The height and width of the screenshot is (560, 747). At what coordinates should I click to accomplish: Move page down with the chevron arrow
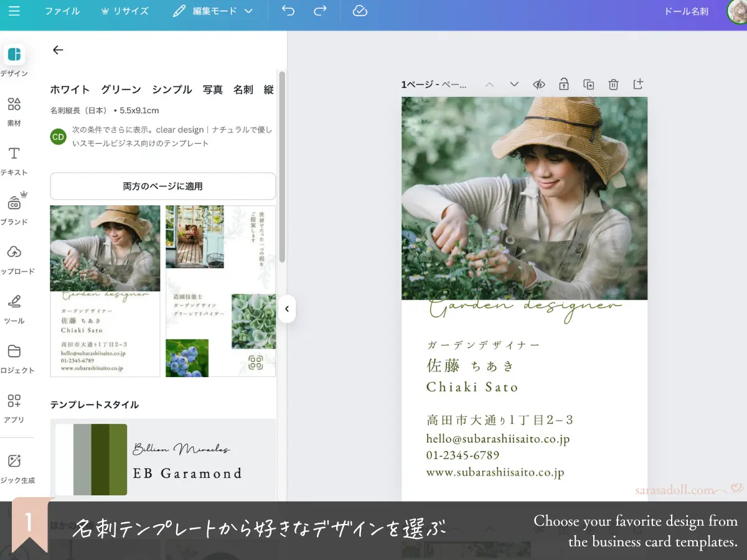pos(514,85)
